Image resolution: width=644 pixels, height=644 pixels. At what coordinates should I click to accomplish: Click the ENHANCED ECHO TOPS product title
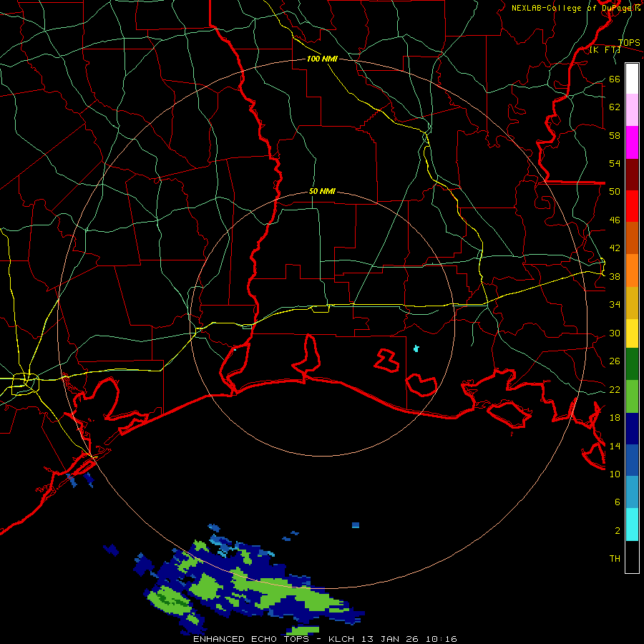tap(251, 639)
